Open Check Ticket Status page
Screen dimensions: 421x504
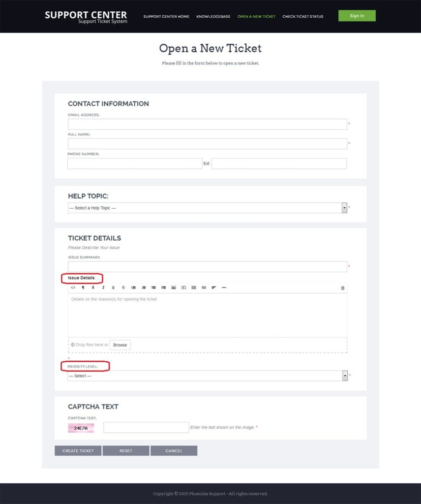point(303,16)
